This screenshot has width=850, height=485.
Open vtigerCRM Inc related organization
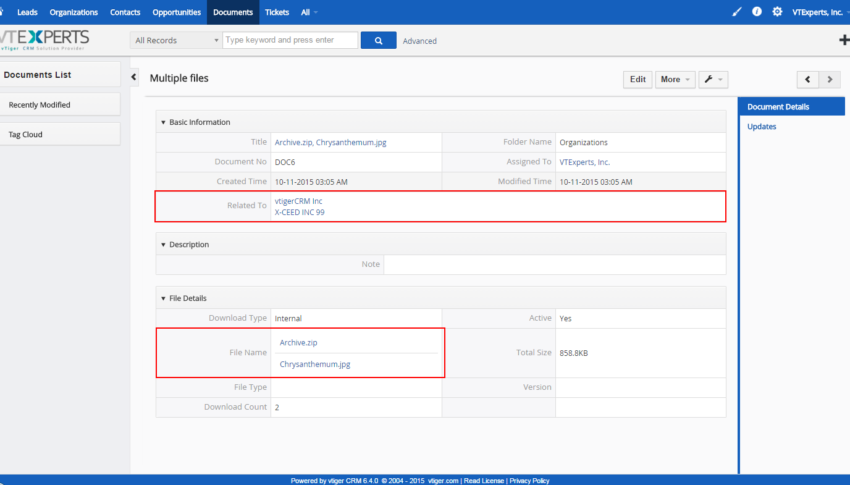(298, 201)
